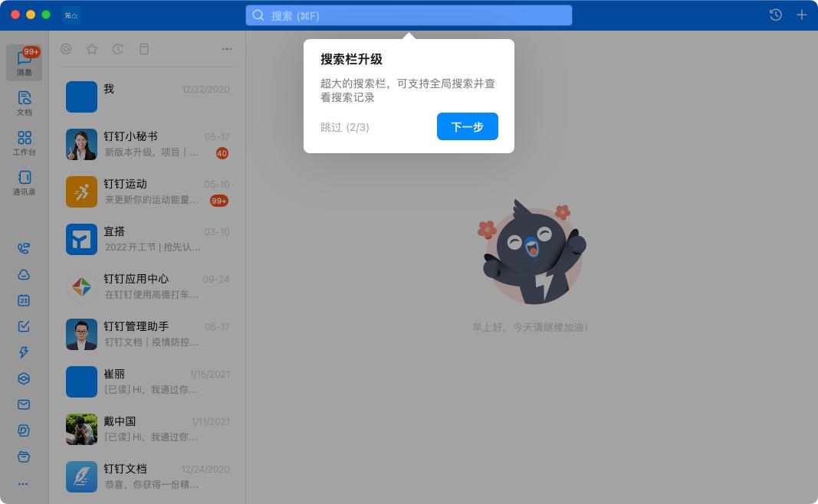Click the plus icon in title bar
This screenshot has width=818, height=504.
[802, 15]
